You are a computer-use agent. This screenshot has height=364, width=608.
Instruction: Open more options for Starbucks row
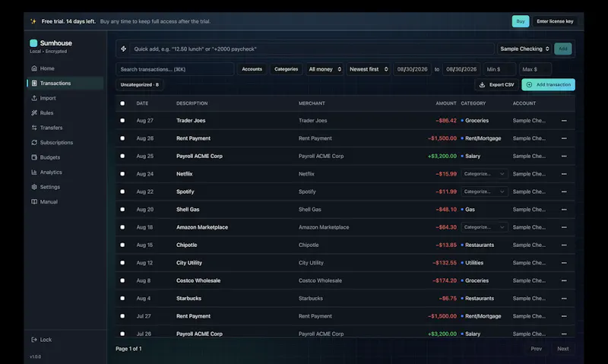[564, 299]
